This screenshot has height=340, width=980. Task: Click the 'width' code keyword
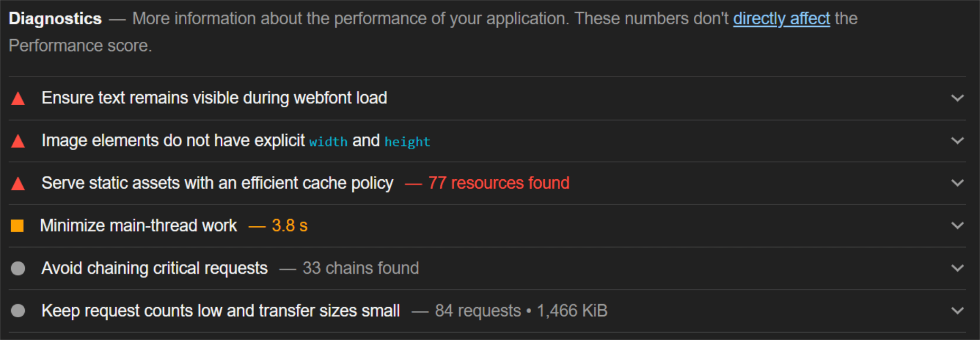328,142
